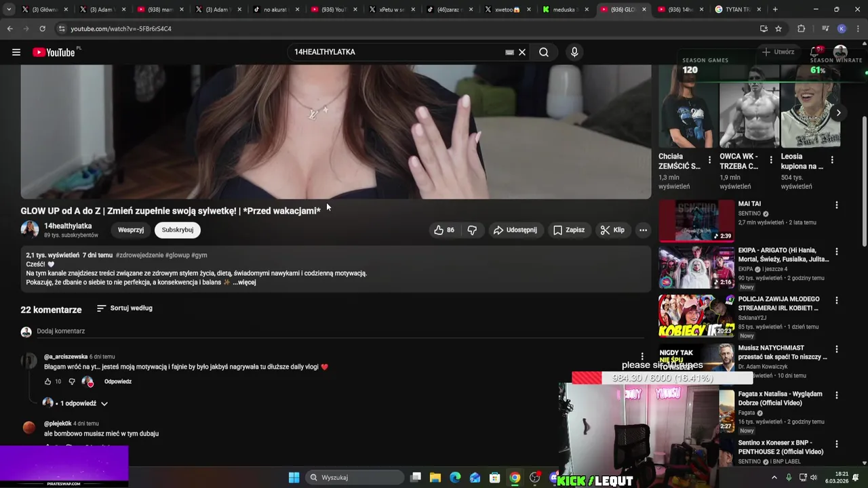Open the on-screen keyboard icon in search

(509, 52)
